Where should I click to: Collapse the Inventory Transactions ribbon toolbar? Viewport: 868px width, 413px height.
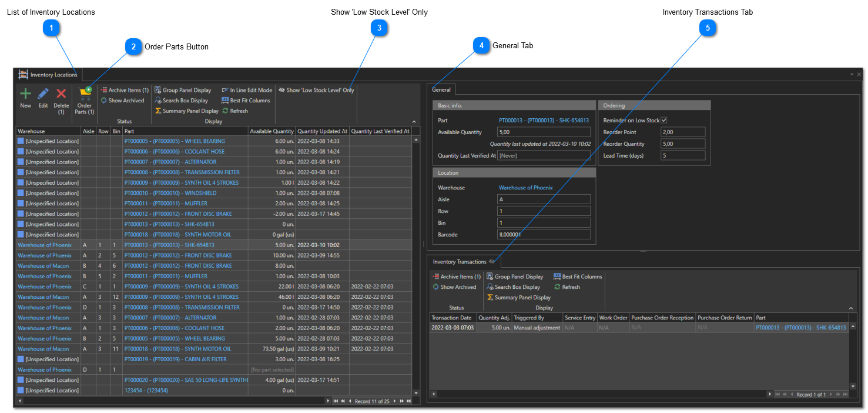click(852, 308)
